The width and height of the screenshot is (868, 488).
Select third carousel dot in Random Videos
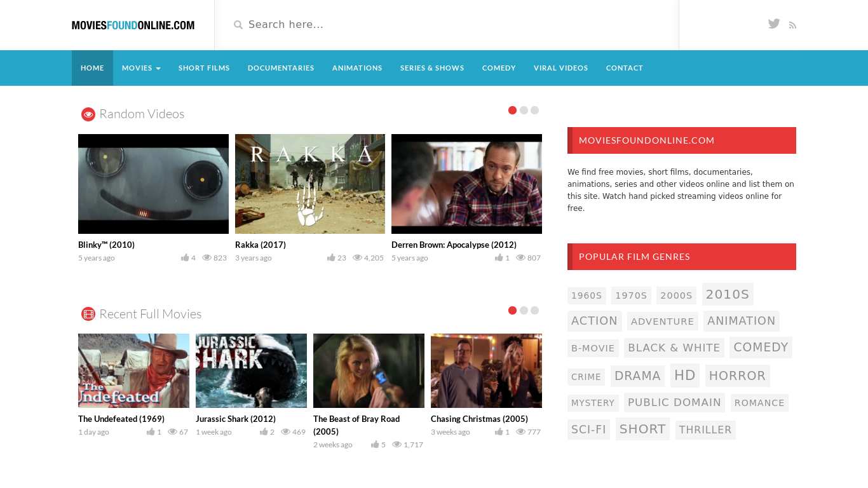tap(534, 111)
